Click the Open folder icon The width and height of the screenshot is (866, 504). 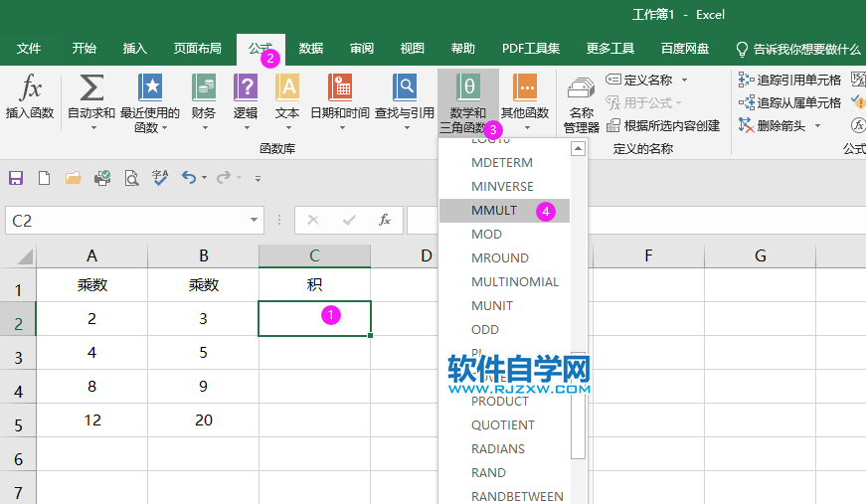click(x=73, y=178)
